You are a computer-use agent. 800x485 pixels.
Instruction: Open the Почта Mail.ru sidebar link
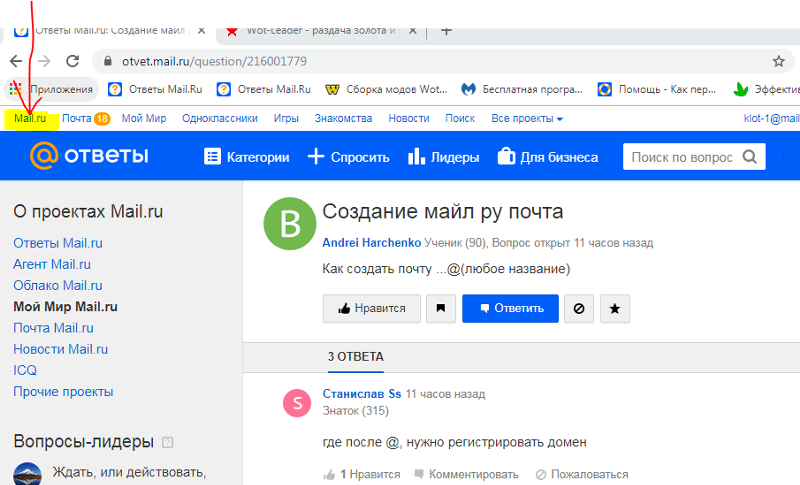point(54,328)
